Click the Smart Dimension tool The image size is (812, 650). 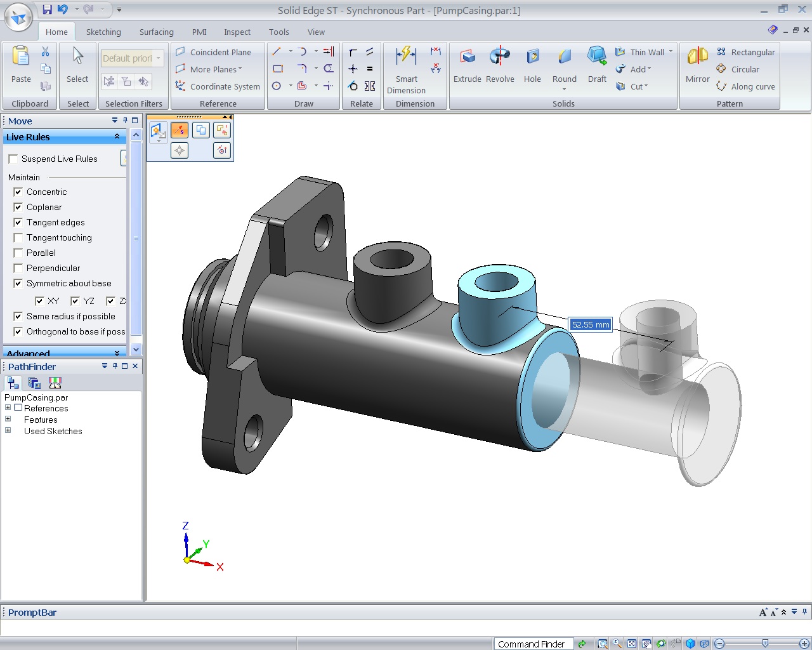pyautogui.click(x=406, y=70)
